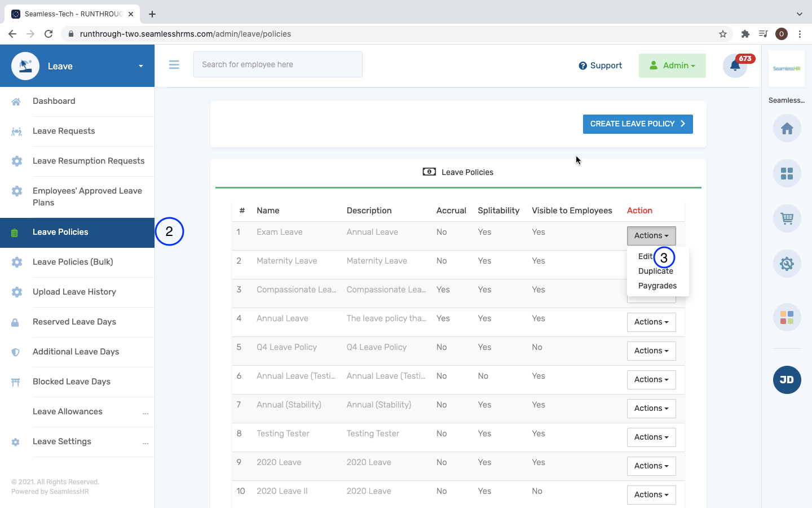
Task: Reload the page in the browser
Action: [x=48, y=34]
